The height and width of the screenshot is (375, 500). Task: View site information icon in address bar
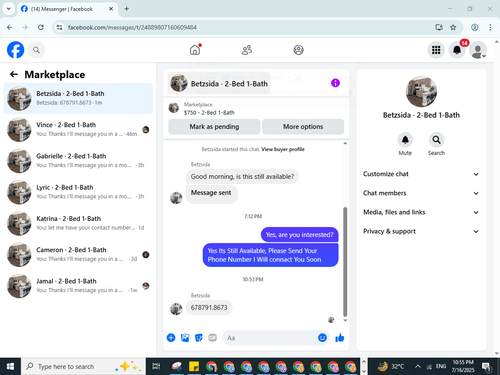[x=59, y=27]
